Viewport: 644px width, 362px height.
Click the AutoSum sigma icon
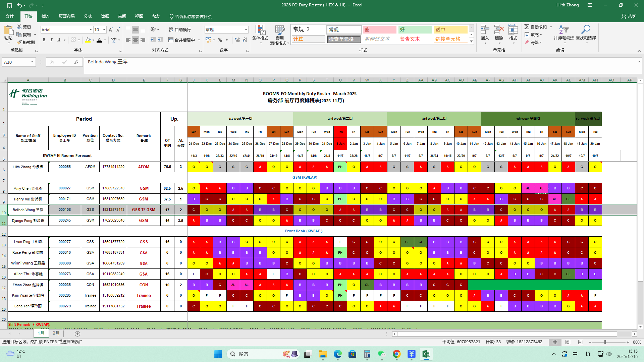(x=527, y=27)
